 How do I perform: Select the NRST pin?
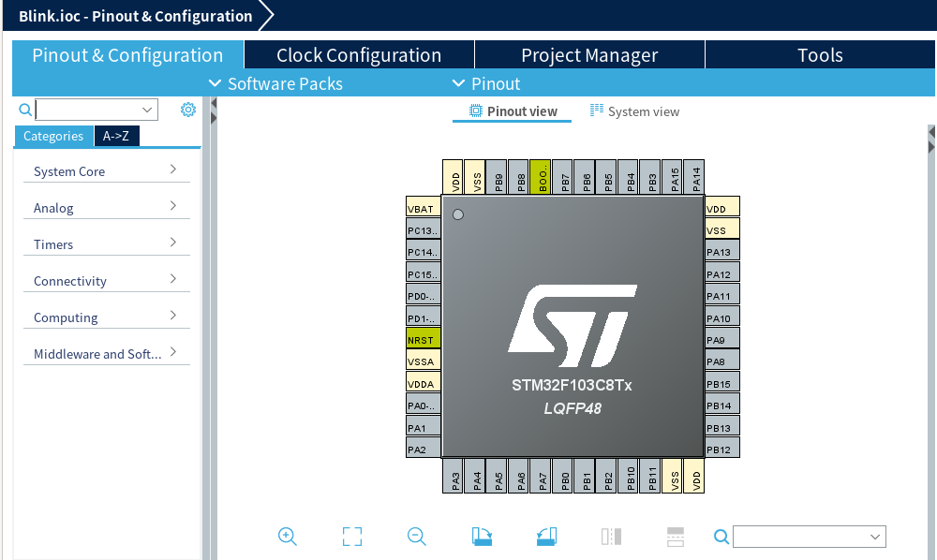point(424,339)
